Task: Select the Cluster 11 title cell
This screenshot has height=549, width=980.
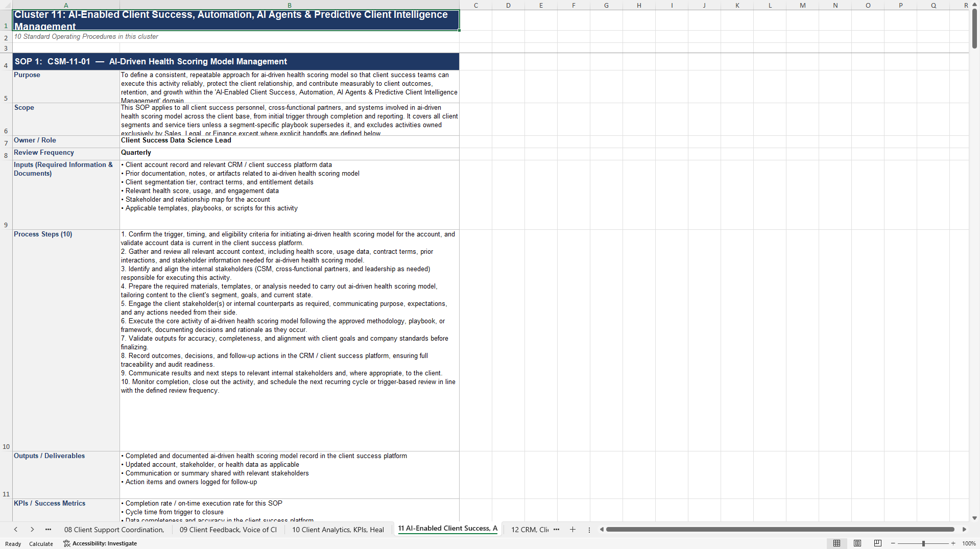Action: pyautogui.click(x=236, y=20)
